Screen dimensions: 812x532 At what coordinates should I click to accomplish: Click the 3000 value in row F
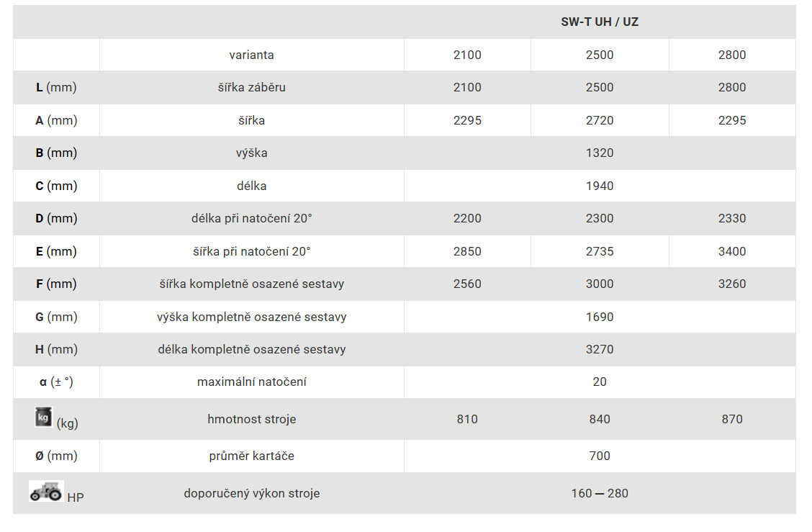coord(600,284)
